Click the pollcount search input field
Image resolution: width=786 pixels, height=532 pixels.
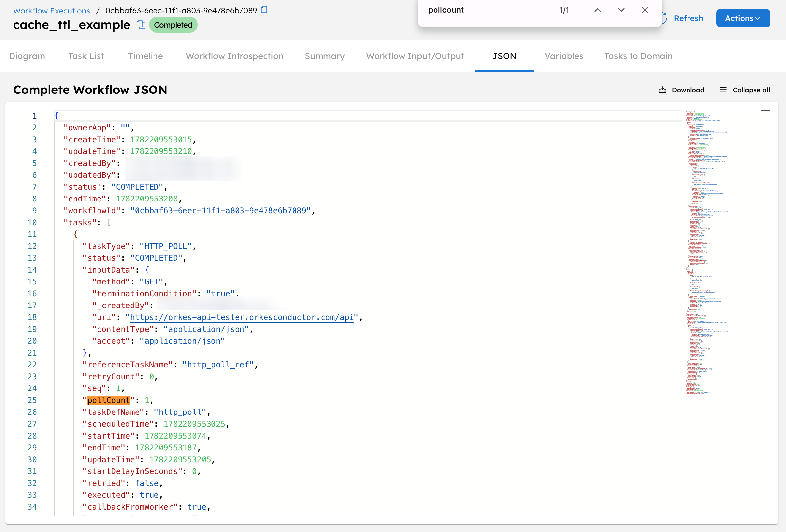coord(487,10)
